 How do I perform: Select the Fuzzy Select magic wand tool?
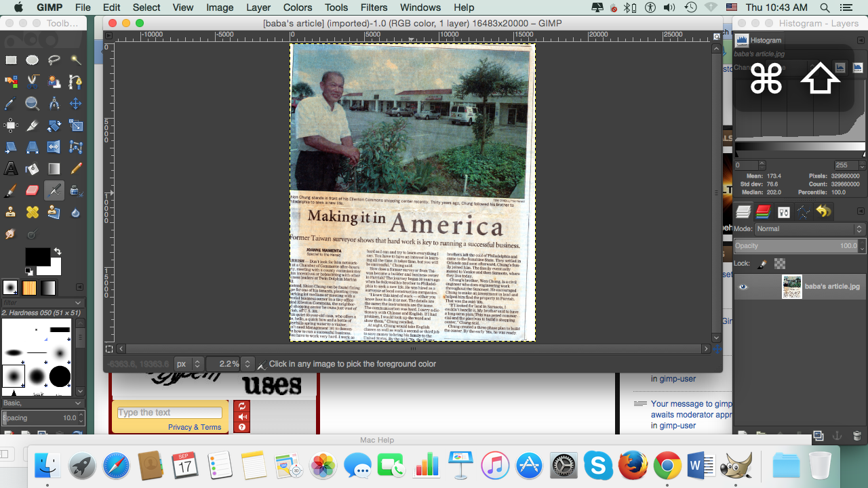75,60
